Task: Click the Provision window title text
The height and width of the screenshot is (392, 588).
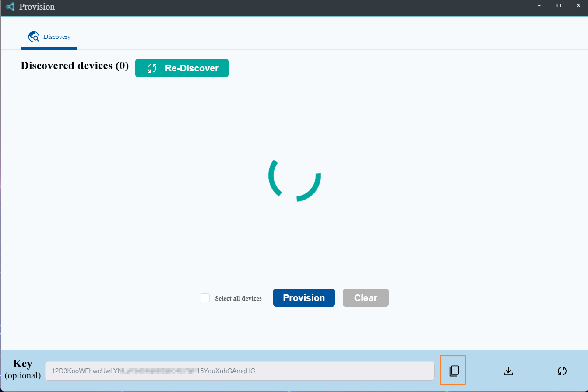Action: click(x=37, y=7)
